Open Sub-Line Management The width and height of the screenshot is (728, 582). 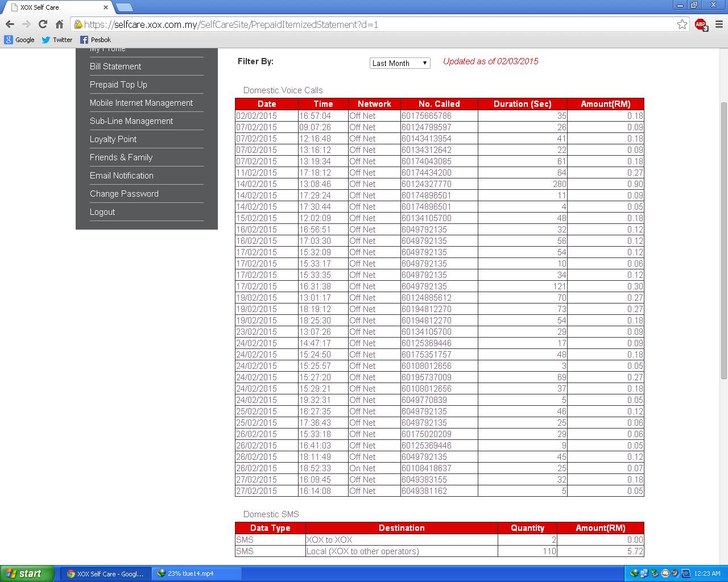(131, 121)
